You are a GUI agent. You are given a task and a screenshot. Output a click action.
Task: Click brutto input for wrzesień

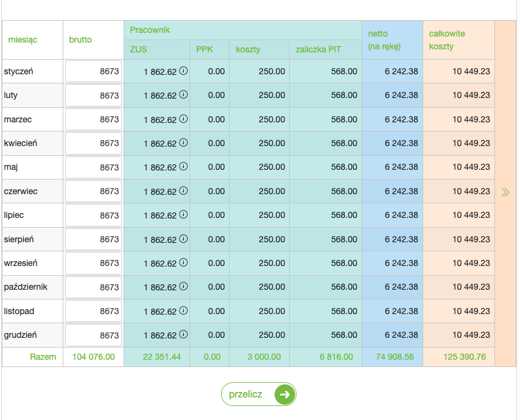(x=93, y=263)
